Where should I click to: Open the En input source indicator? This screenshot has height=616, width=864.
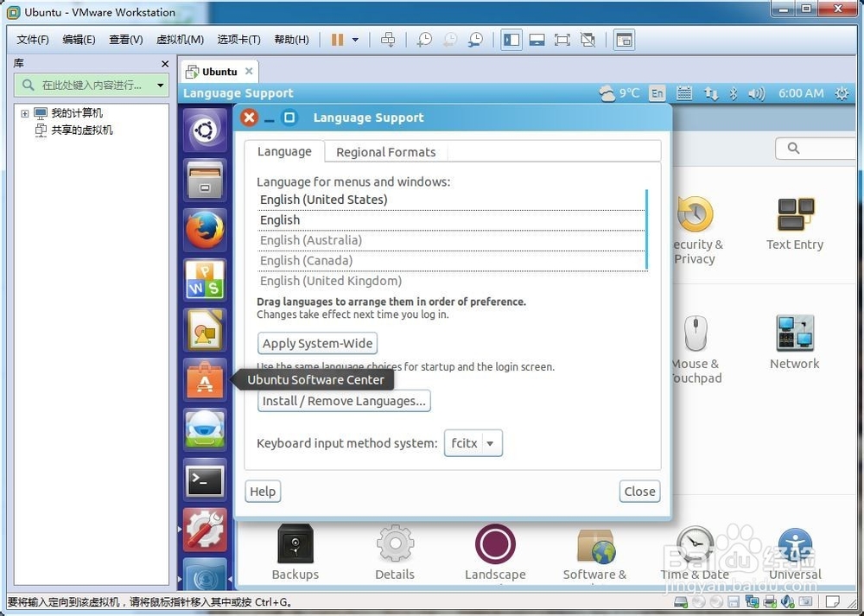click(657, 93)
